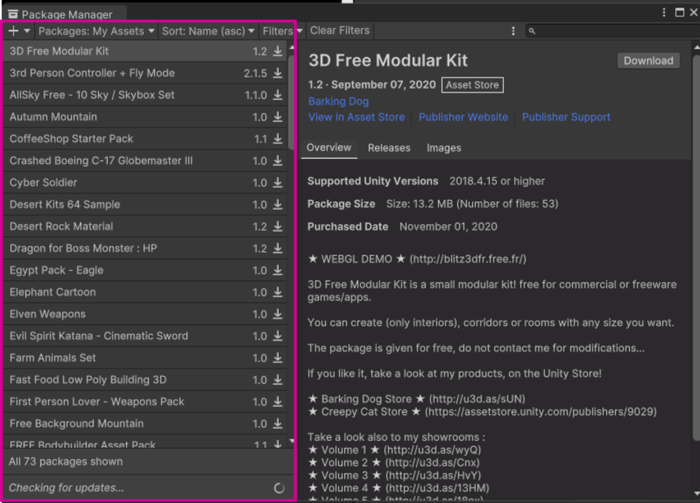
Task: Switch to the Releases tab
Action: [389, 148]
